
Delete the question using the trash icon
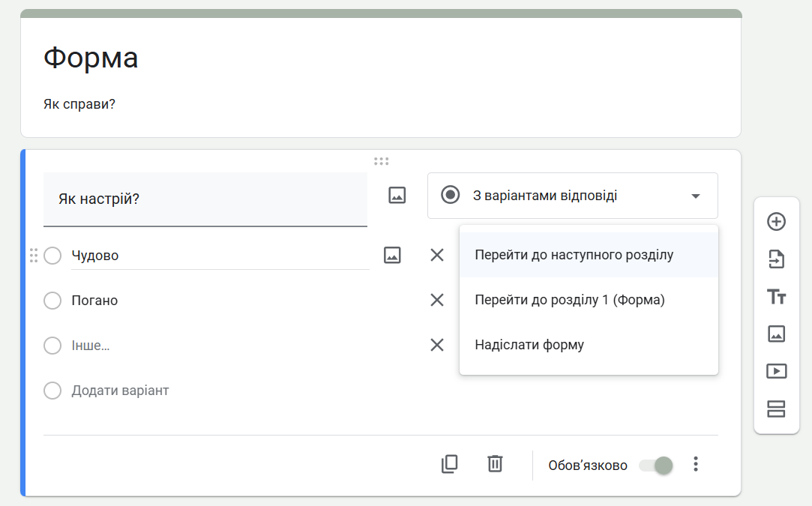[x=494, y=464]
